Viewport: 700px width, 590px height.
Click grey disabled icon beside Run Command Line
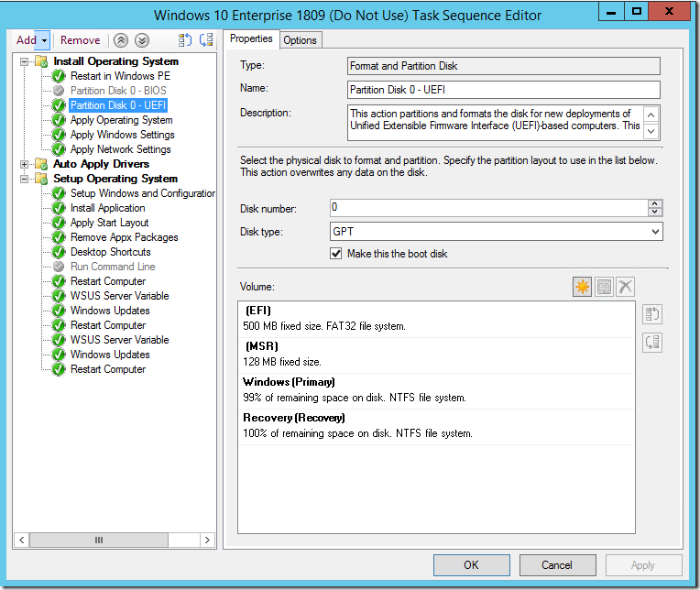click(x=59, y=267)
